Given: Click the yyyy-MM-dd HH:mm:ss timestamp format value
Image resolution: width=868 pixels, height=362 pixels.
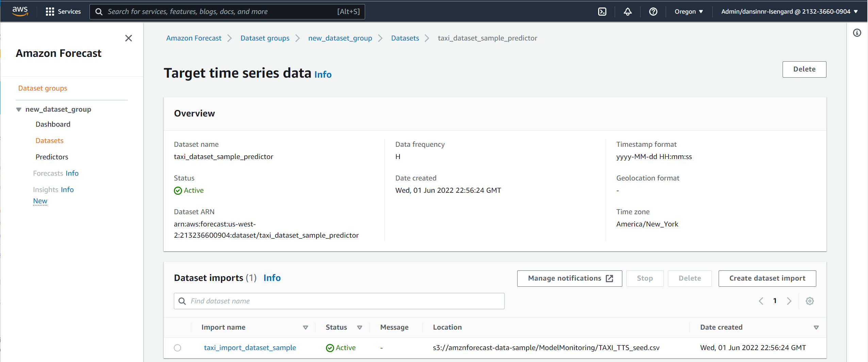Looking at the screenshot, I should (654, 157).
